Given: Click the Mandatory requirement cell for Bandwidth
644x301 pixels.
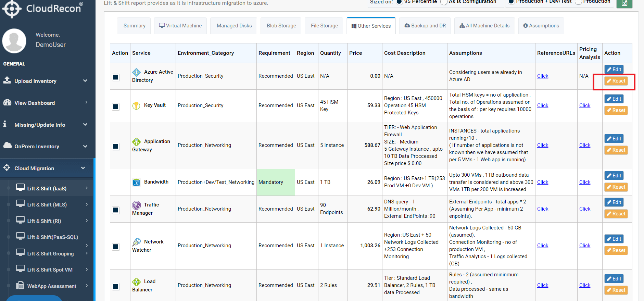Looking at the screenshot, I should click(276, 182).
